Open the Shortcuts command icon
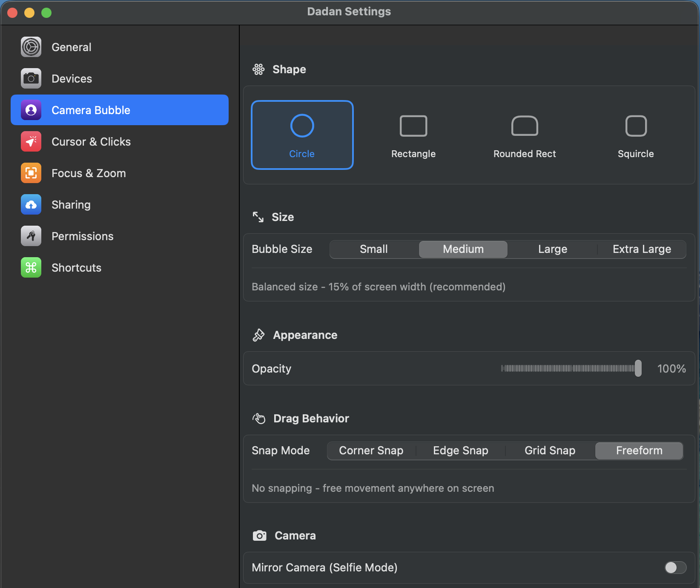The width and height of the screenshot is (700, 588). click(31, 267)
